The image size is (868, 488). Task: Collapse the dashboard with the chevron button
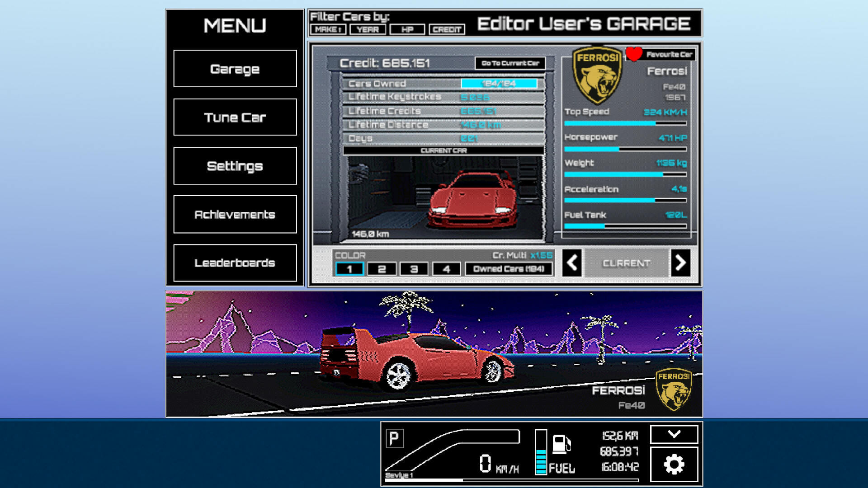point(674,434)
